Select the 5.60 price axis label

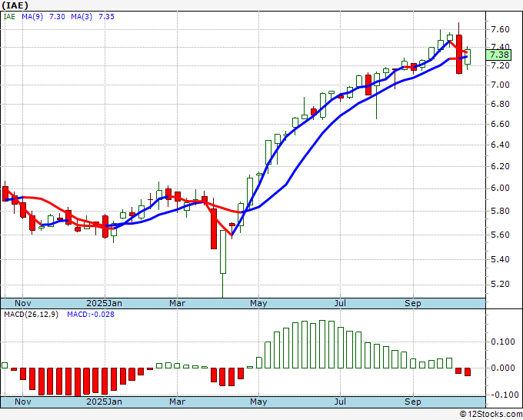click(500, 235)
